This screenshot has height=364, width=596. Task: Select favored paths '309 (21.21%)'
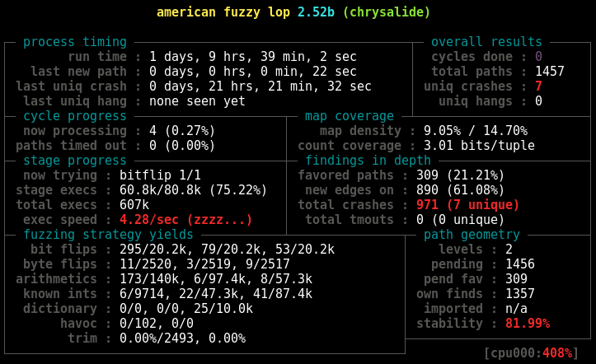[461, 175]
